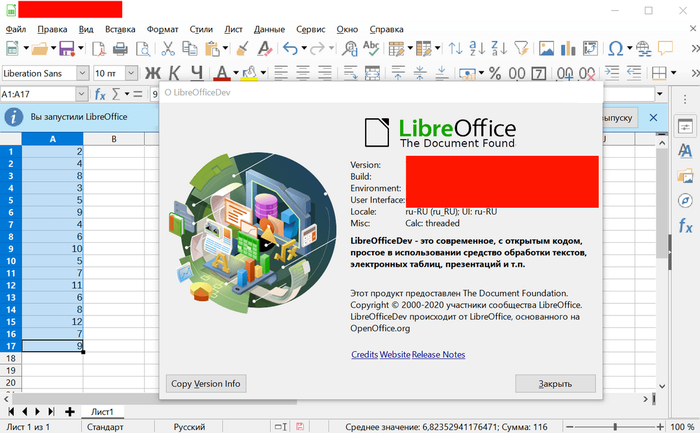This screenshot has height=433, width=700.
Task: Click the Release Notes link
Action: 438,355
